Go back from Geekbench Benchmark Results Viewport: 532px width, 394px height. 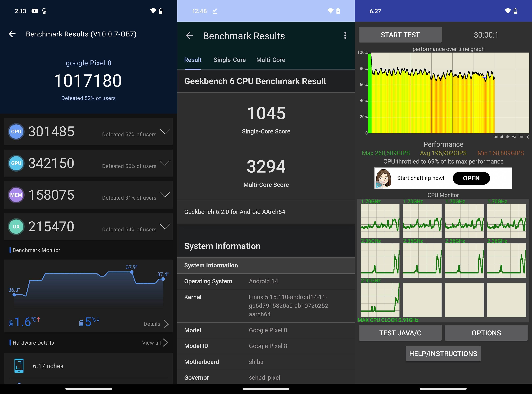pyautogui.click(x=189, y=35)
